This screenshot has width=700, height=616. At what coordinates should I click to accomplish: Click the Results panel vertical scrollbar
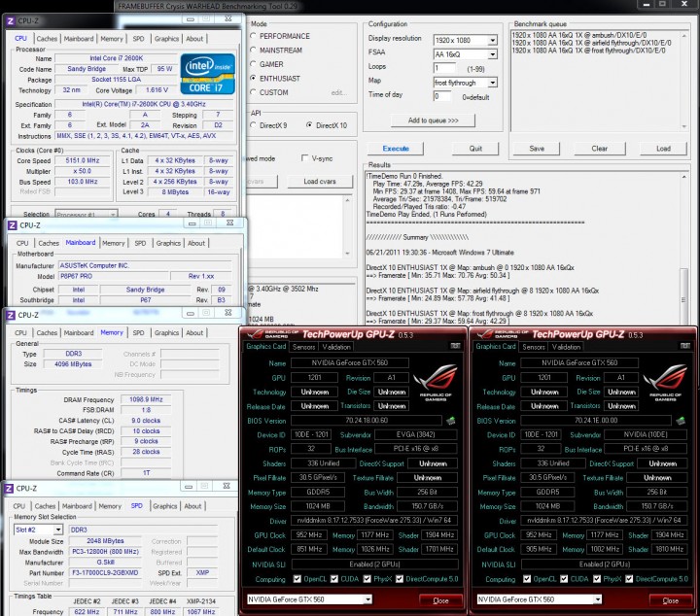(683, 248)
